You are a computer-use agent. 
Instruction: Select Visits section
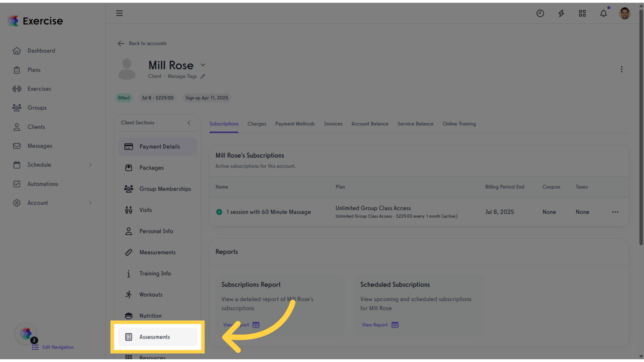(158, 210)
